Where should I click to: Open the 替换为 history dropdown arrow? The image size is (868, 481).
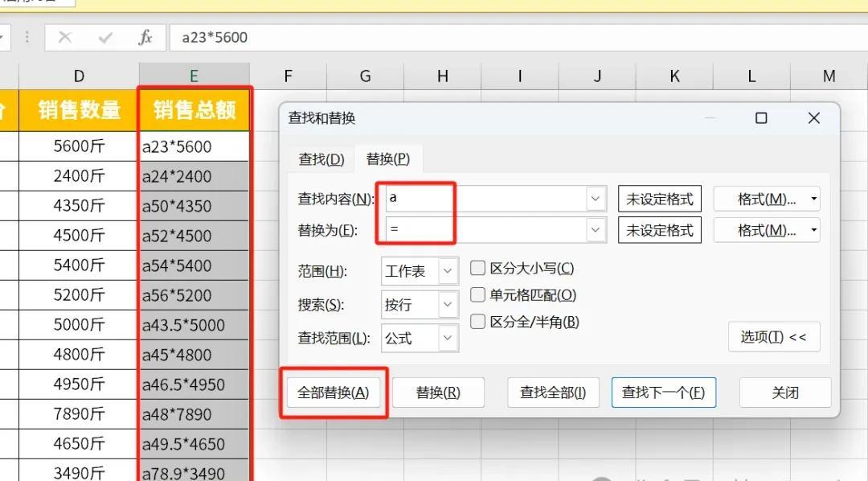click(x=596, y=229)
